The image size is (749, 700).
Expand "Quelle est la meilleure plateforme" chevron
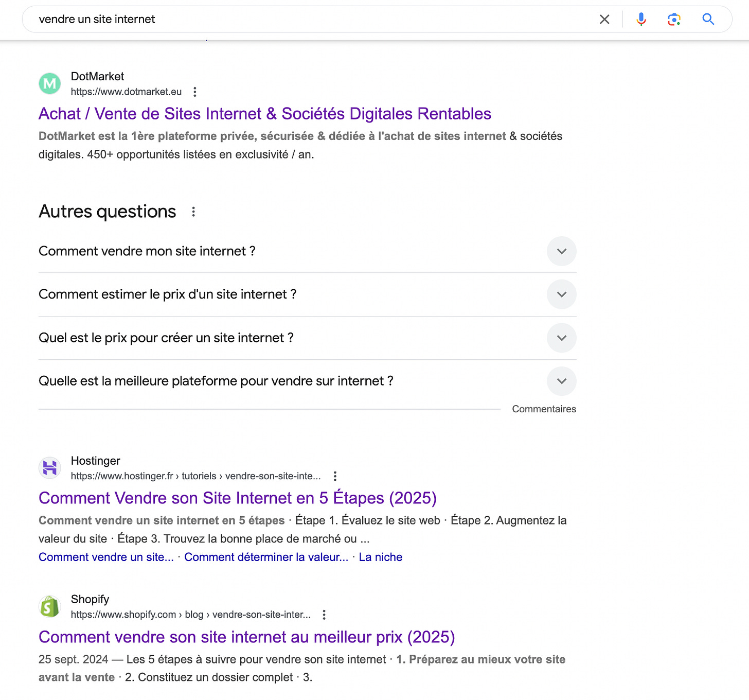[562, 381]
